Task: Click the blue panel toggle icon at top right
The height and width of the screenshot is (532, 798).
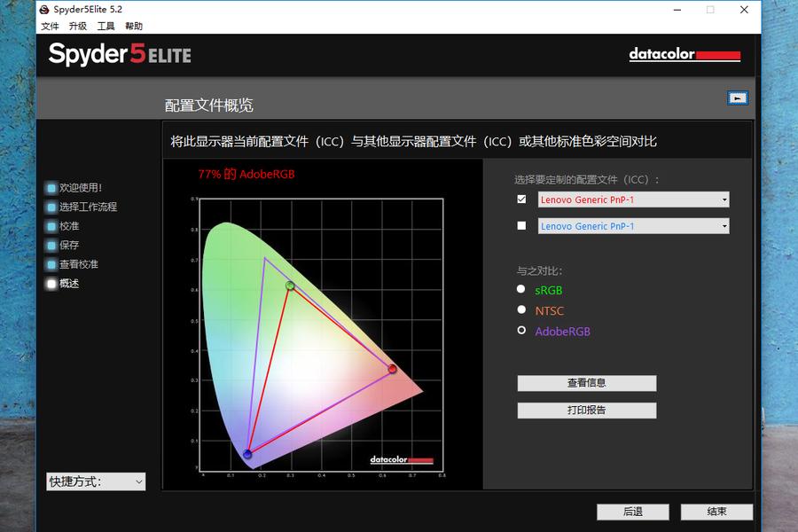Action: tap(738, 98)
